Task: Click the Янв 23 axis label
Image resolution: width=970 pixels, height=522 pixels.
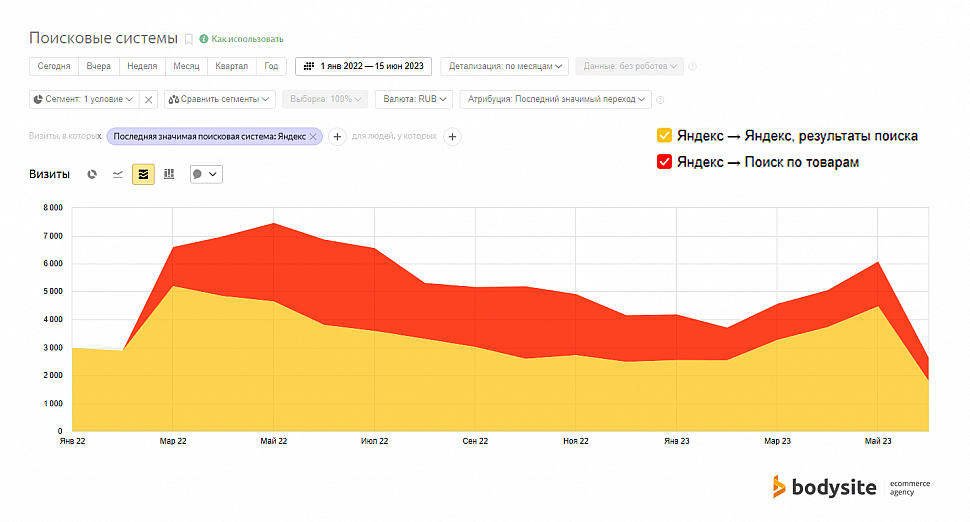Action: coord(677,441)
